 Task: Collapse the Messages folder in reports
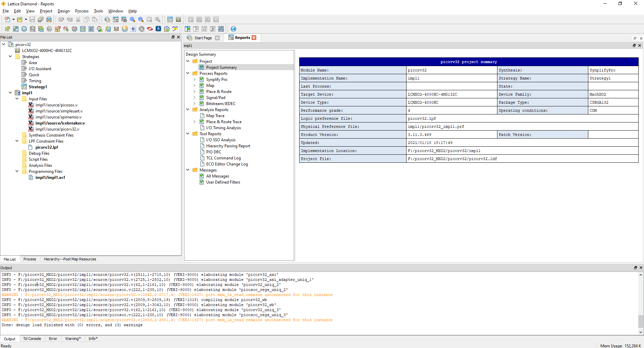tap(188, 170)
